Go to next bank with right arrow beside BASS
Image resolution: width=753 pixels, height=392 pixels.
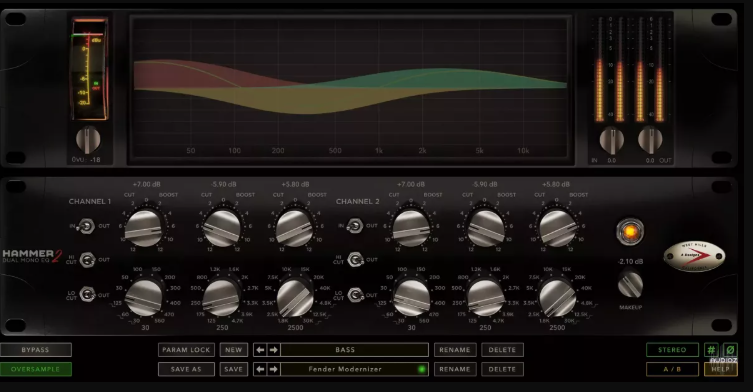click(x=274, y=350)
